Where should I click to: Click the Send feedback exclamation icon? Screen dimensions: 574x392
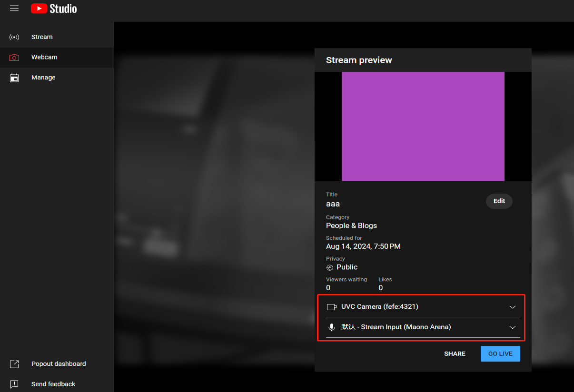point(14,384)
